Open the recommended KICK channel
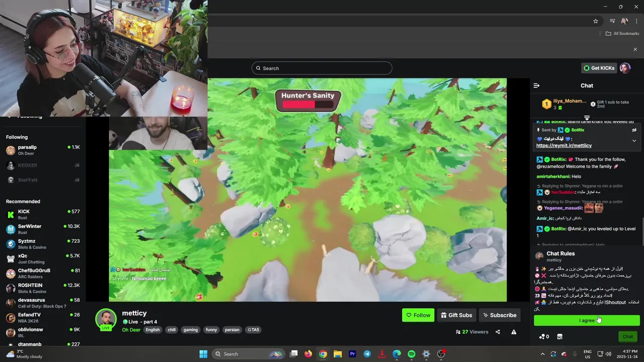The height and width of the screenshot is (362, 644). (x=43, y=214)
